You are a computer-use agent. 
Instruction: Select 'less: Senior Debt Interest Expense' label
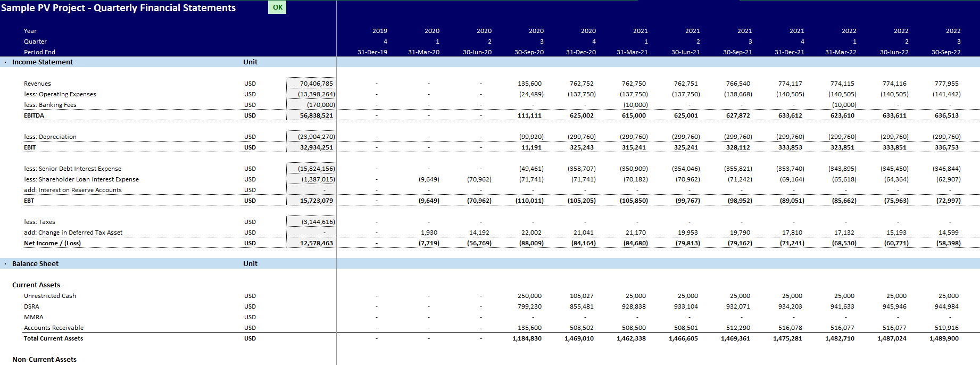(72, 169)
